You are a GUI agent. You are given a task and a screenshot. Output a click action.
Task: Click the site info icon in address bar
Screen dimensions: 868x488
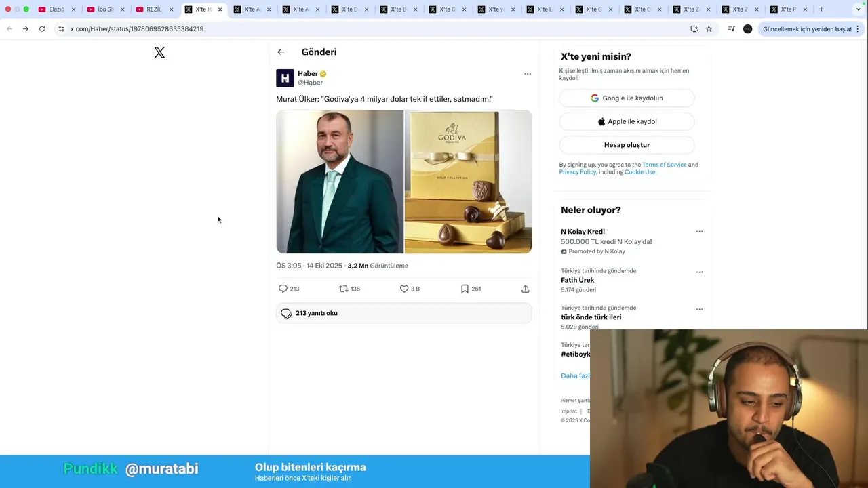pyautogui.click(x=61, y=29)
